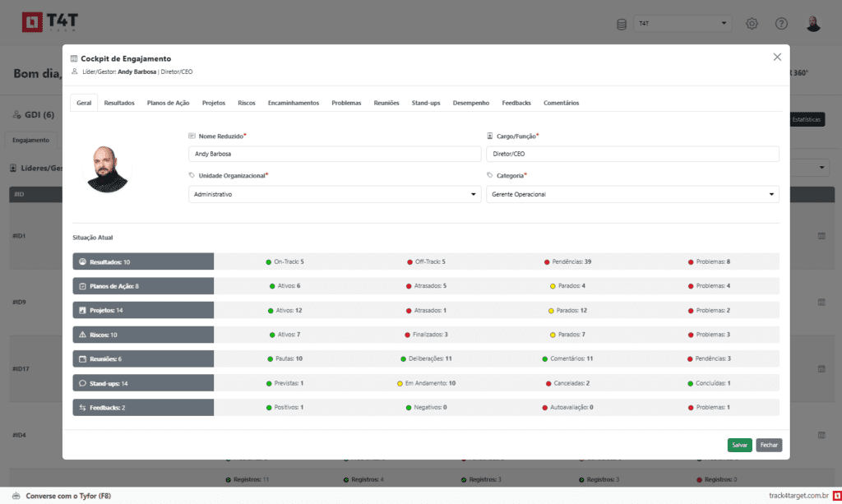Click the Salvar button
The width and height of the screenshot is (842, 504).
(739, 445)
